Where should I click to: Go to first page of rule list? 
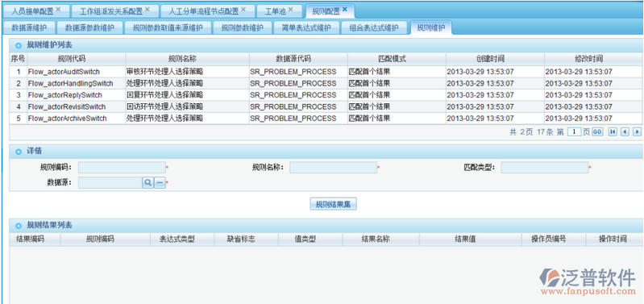[x=613, y=132]
